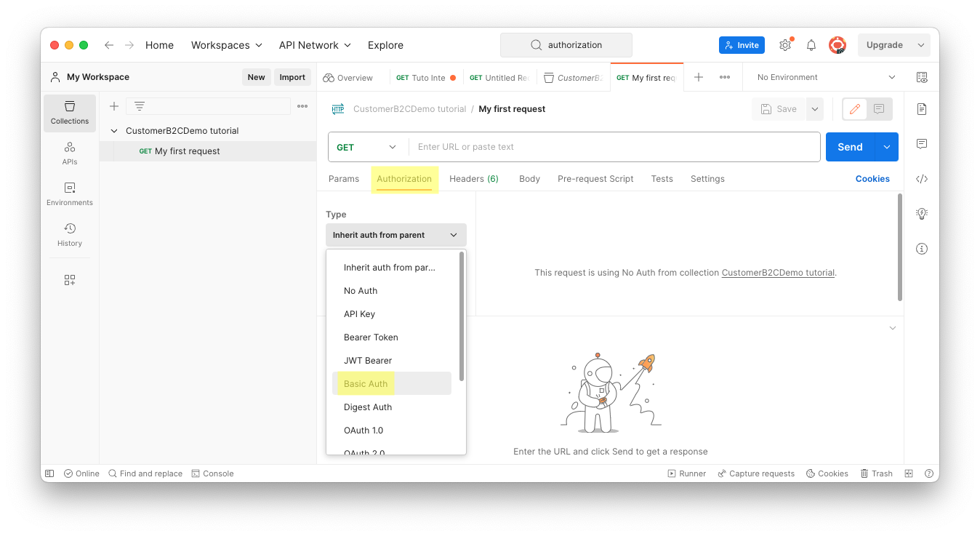Click Capture requests in status bar
980x536 pixels.
click(756, 473)
